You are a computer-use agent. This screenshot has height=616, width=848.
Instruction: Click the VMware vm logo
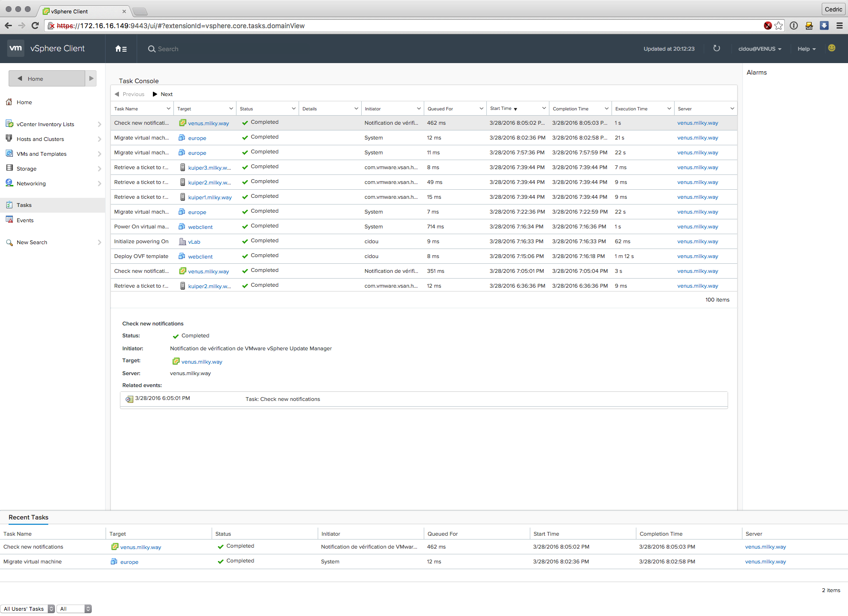(x=16, y=48)
